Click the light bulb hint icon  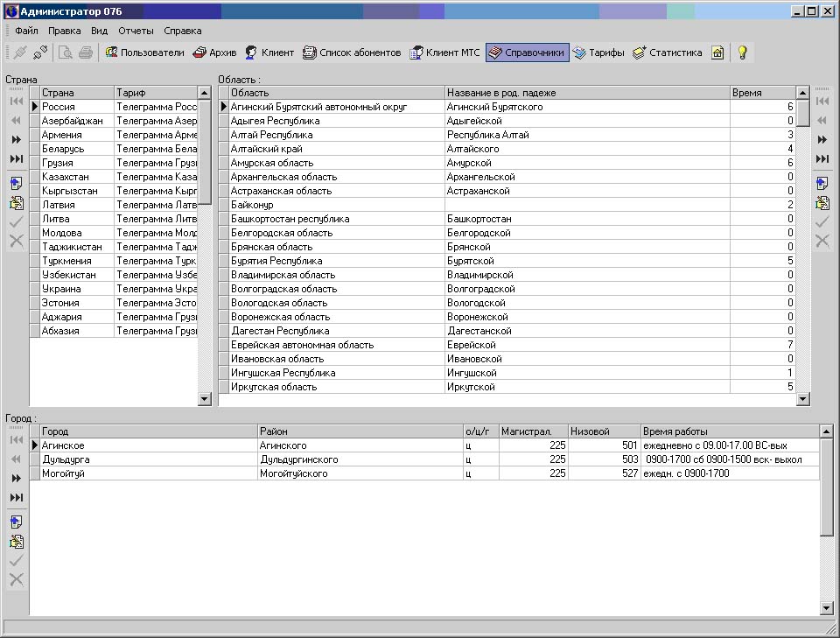coord(742,53)
